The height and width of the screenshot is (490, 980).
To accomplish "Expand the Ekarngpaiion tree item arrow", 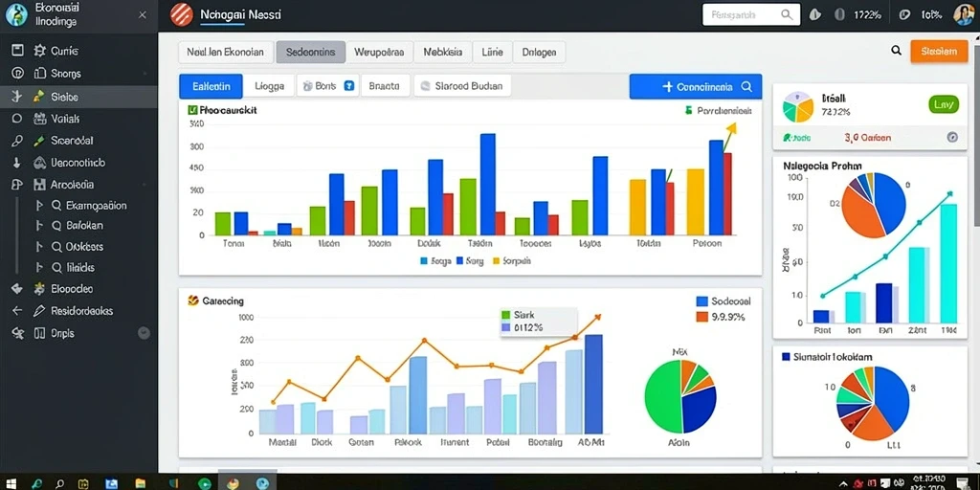I will 39,206.
